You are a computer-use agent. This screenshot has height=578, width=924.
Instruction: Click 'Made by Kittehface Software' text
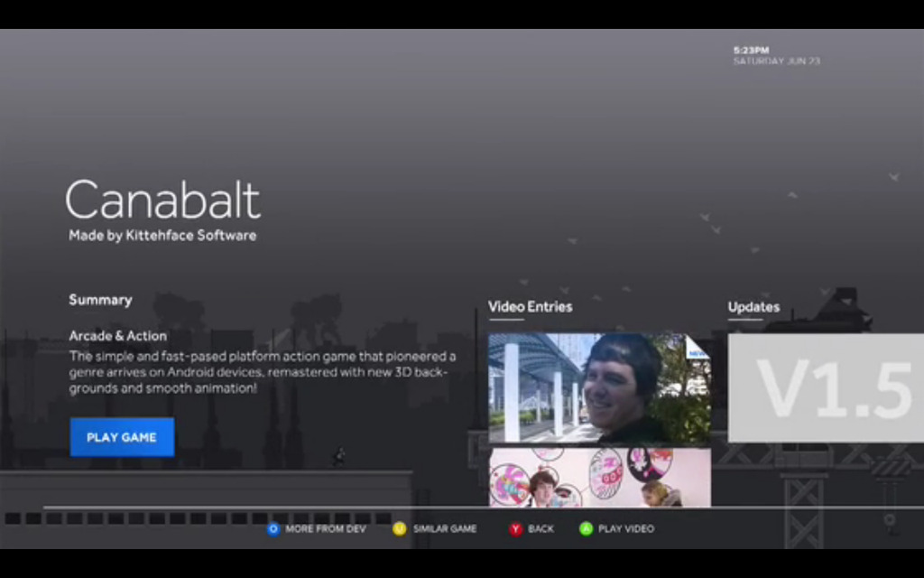point(162,236)
